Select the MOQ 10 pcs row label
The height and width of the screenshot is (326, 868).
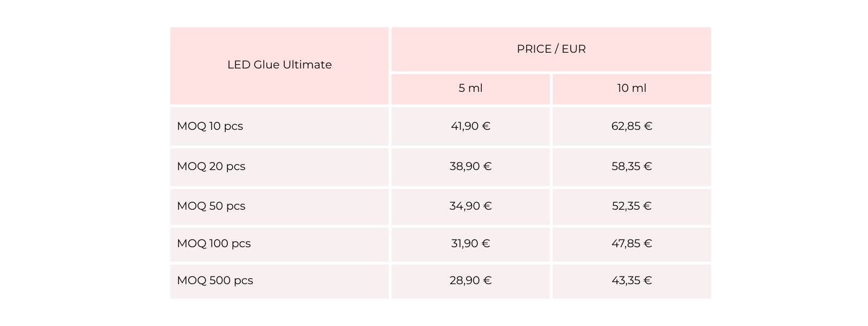coord(210,126)
